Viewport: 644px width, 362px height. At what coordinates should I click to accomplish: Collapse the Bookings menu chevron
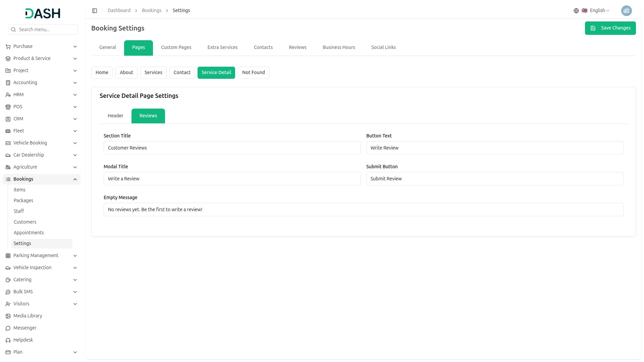75,179
